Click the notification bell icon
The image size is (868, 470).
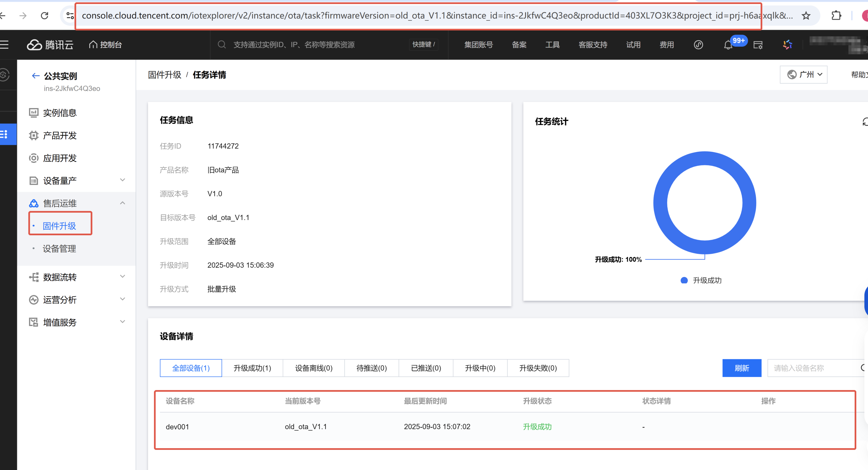pos(728,45)
